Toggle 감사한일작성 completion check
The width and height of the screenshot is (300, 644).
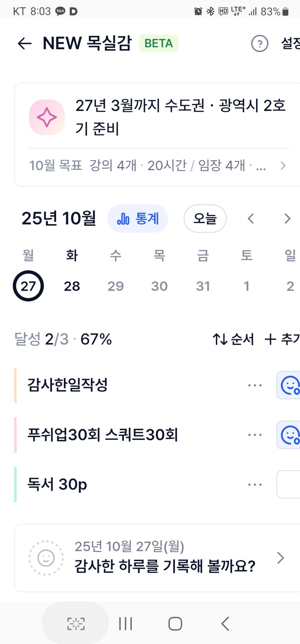[x=289, y=385]
